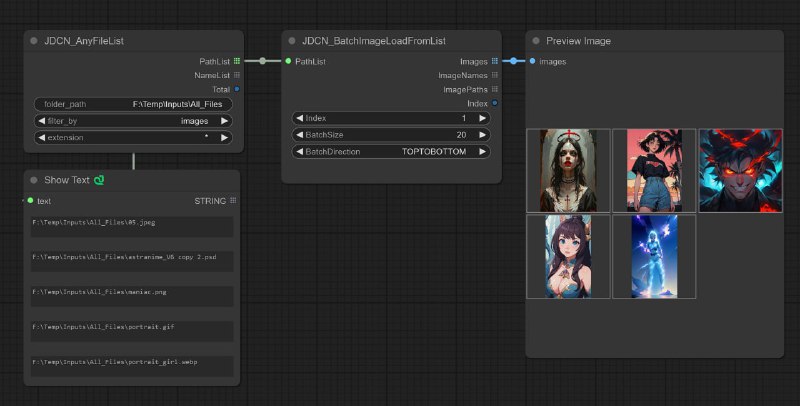Click the STRING output slot on Show Text
The height and width of the screenshot is (406, 800).
(234, 201)
